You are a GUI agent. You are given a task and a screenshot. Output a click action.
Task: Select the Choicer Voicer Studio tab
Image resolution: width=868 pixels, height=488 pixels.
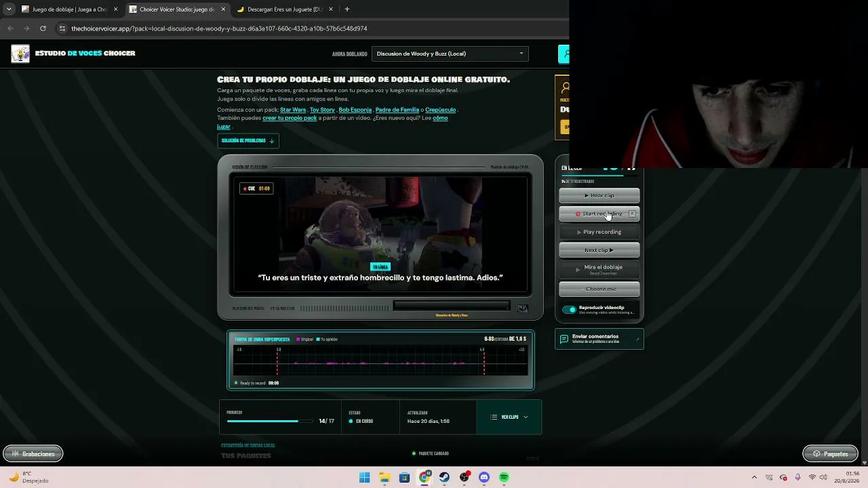click(178, 9)
